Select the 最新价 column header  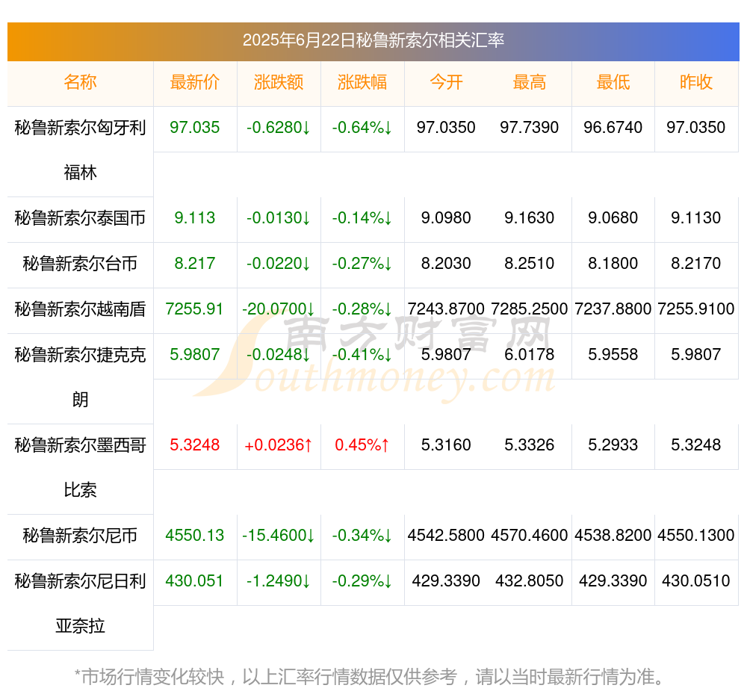pyautogui.click(x=195, y=82)
